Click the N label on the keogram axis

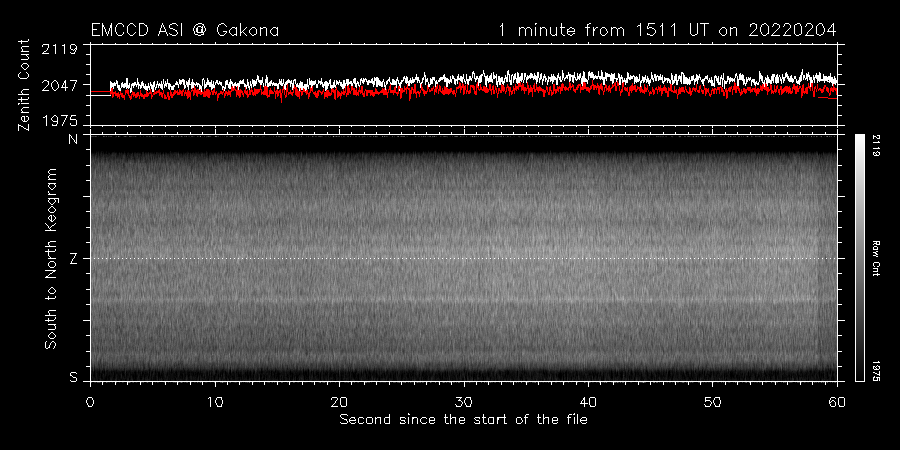coord(73,139)
